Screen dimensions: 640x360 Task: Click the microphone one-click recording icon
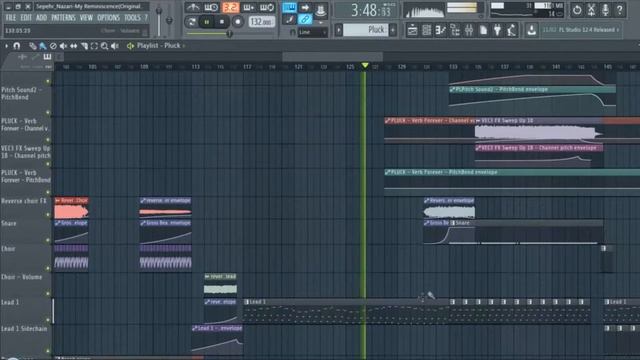pyautogui.click(x=605, y=9)
